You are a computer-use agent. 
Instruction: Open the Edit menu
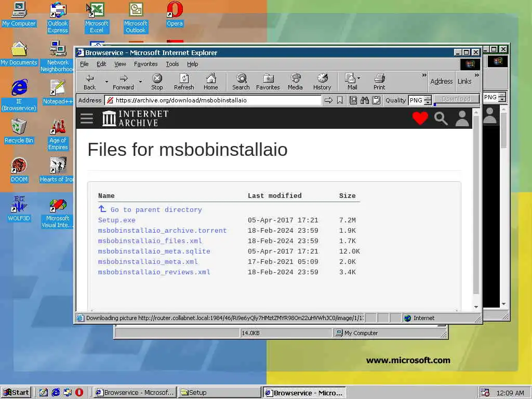[101, 64]
